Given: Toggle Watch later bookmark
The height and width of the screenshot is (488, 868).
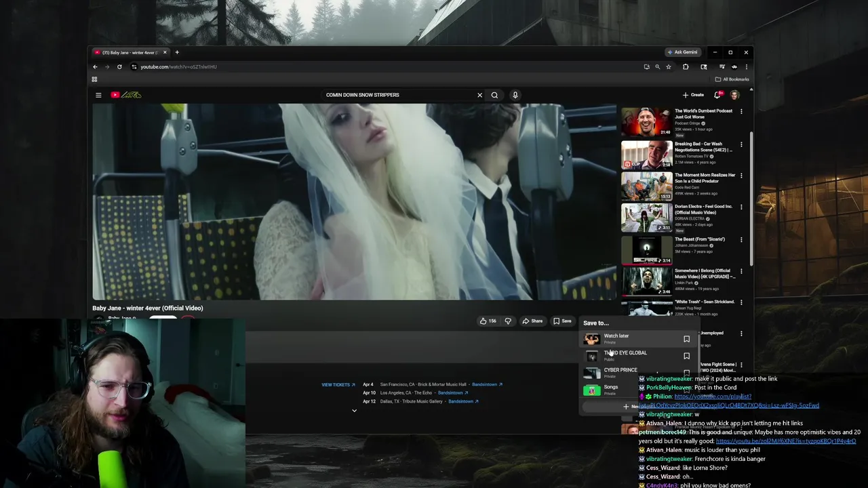Looking at the screenshot, I should tap(686, 339).
